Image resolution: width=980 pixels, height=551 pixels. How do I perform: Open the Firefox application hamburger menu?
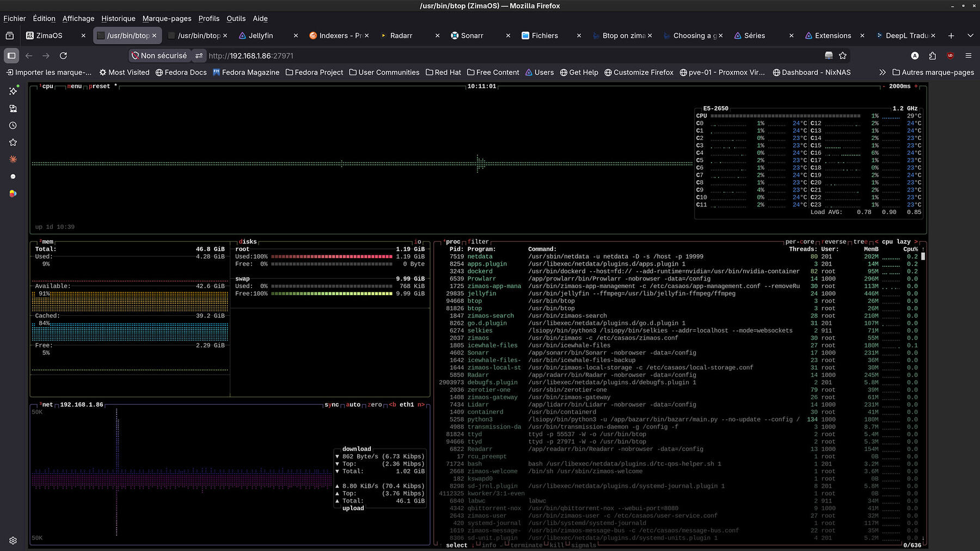(x=968, y=56)
